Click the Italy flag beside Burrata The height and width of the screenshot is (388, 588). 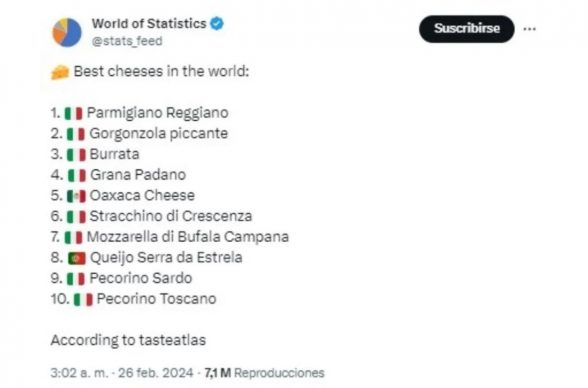click(x=76, y=154)
